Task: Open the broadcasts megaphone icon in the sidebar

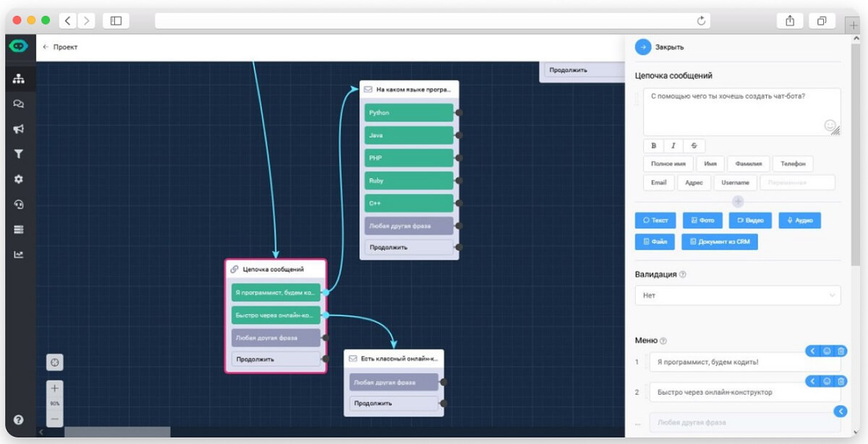Action: click(19, 129)
